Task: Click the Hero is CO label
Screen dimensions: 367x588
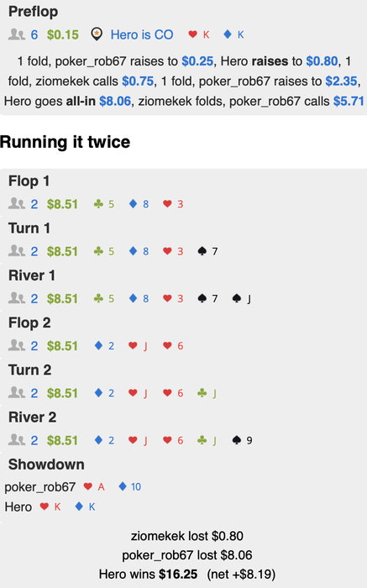Action: click(x=142, y=35)
